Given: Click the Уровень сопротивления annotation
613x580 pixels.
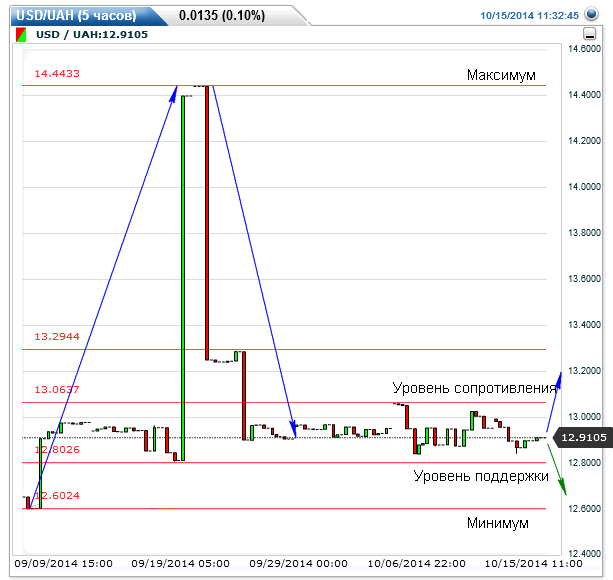Looking at the screenshot, I should [474, 388].
